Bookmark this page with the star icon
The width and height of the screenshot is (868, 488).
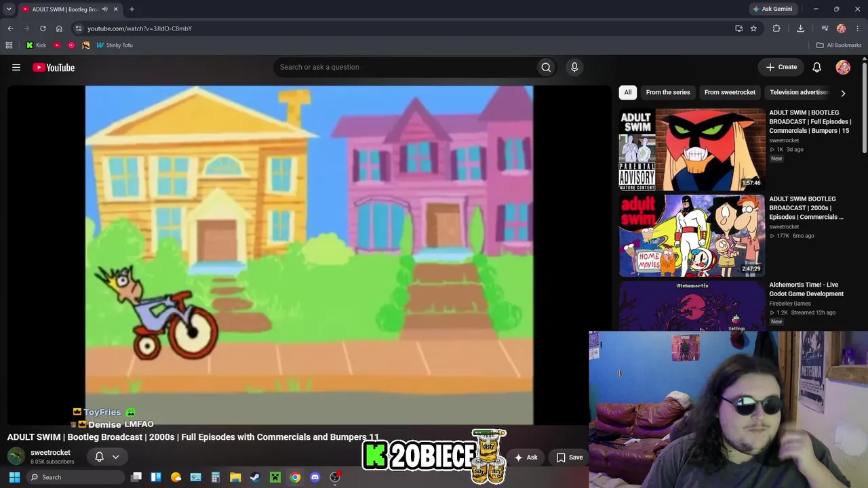pos(753,28)
